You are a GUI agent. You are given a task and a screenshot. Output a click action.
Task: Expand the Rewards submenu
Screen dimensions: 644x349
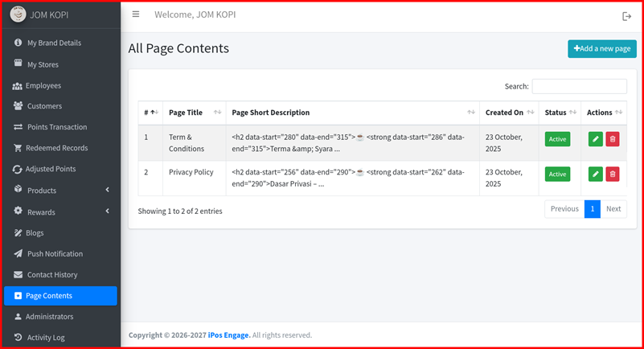[60, 212]
